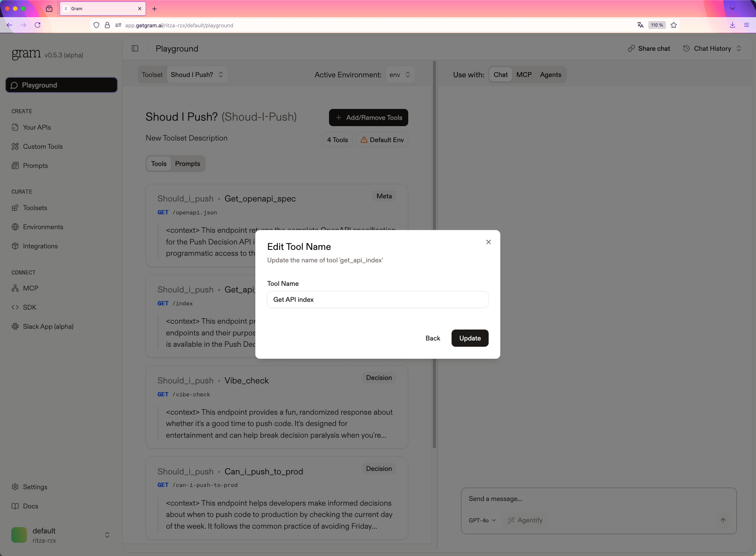Click the tool list vertical scrollbar
Screen dimensions: 756x556
[434, 254]
